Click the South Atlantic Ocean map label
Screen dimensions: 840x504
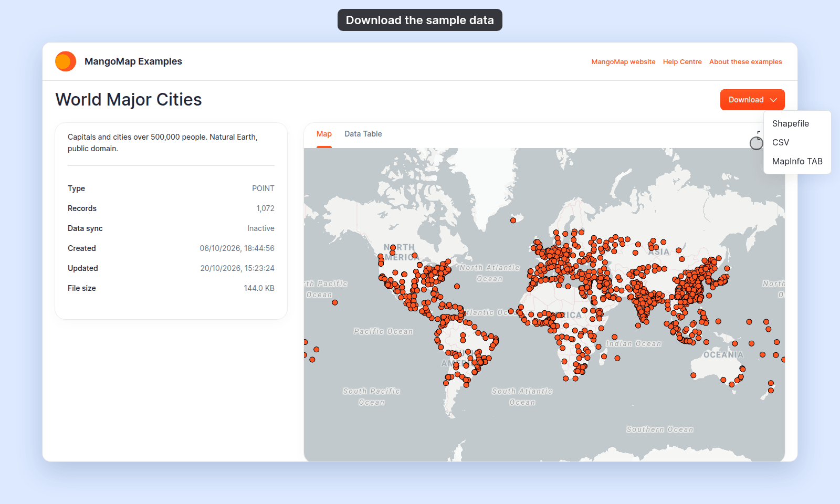[x=522, y=396]
